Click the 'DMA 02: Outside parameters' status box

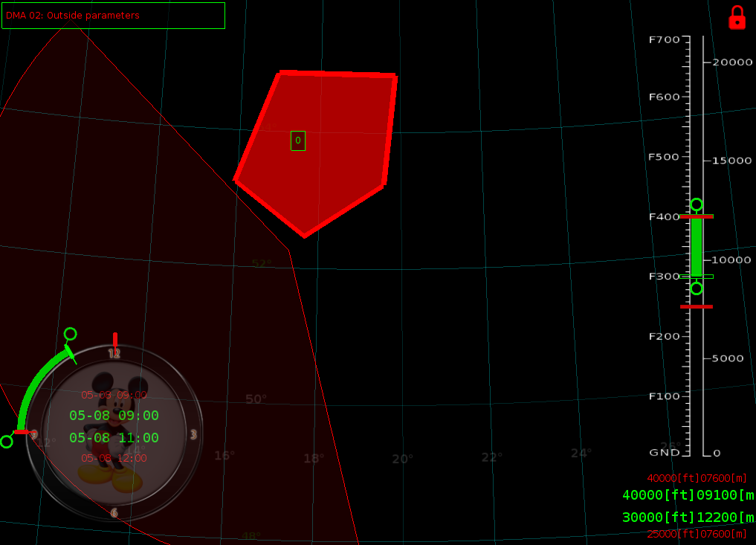click(113, 16)
